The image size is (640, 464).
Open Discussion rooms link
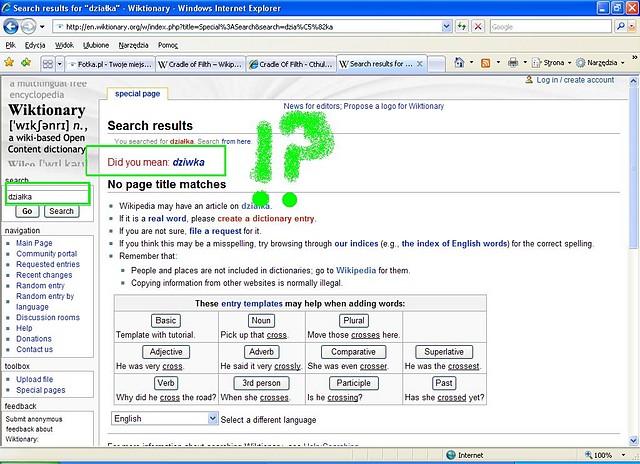point(48,317)
